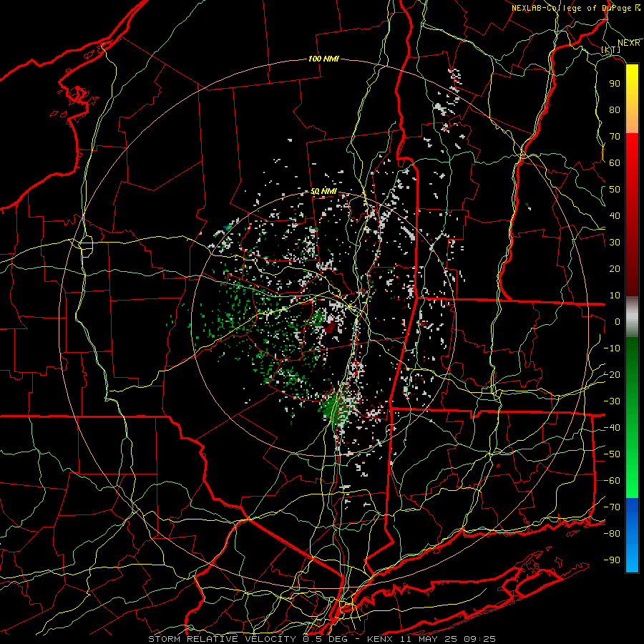Click the 20 value on velocity scale

[x=615, y=268]
